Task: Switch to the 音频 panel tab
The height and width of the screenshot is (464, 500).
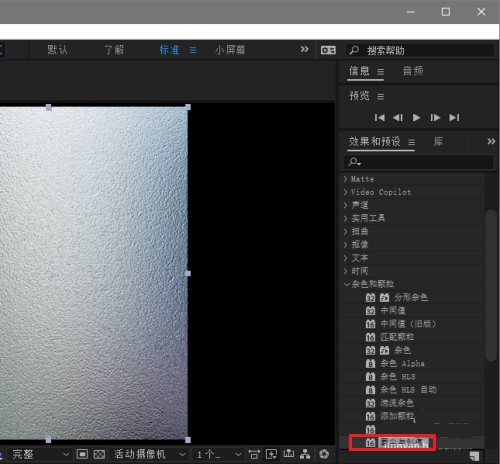Action: [413, 71]
